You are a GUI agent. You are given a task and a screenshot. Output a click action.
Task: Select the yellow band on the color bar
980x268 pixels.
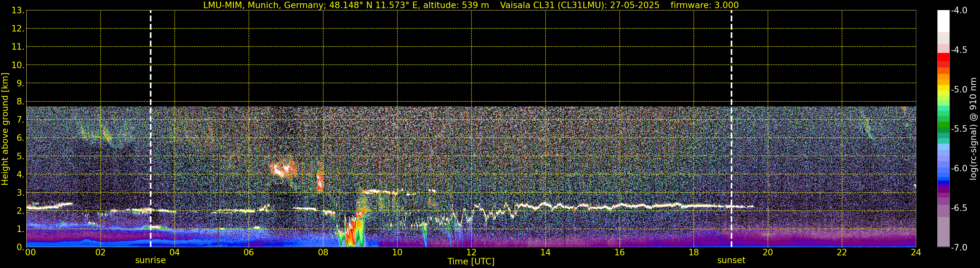click(943, 88)
